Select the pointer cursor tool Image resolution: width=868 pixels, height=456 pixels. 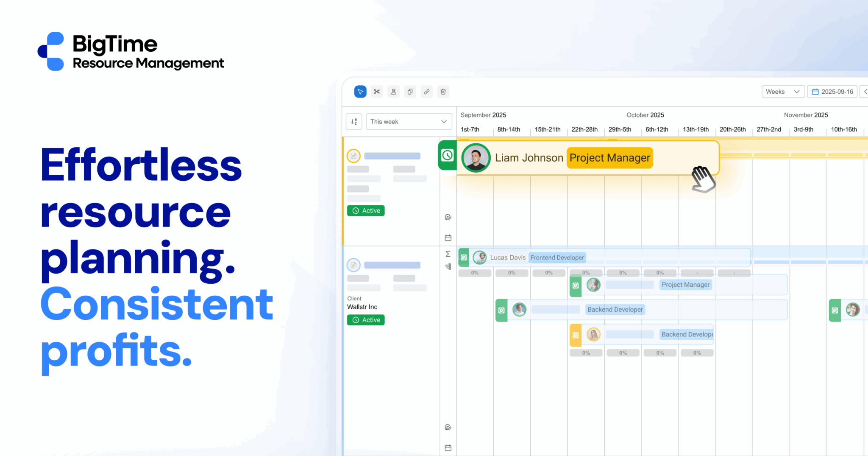tap(360, 92)
